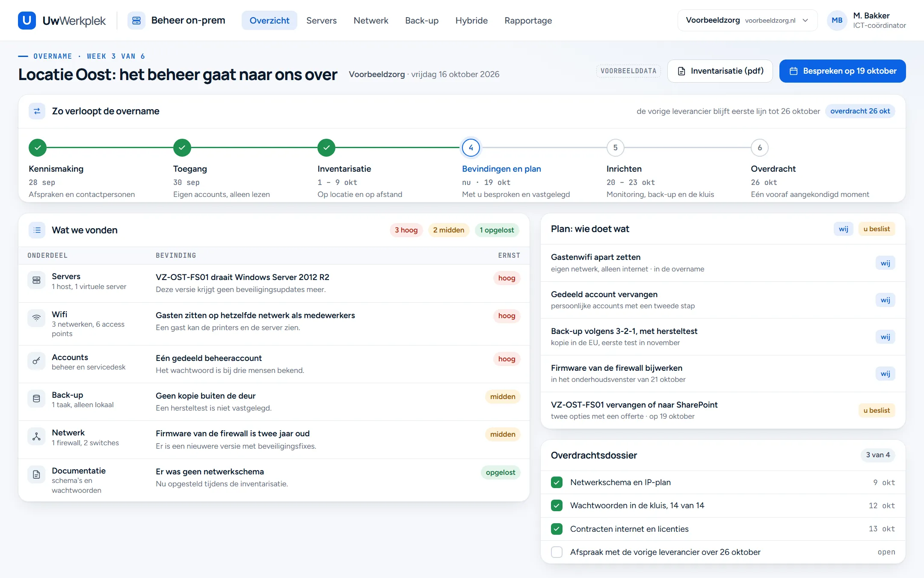The height and width of the screenshot is (578, 924).
Task: Click the Documentatie file icon
Action: (36, 474)
